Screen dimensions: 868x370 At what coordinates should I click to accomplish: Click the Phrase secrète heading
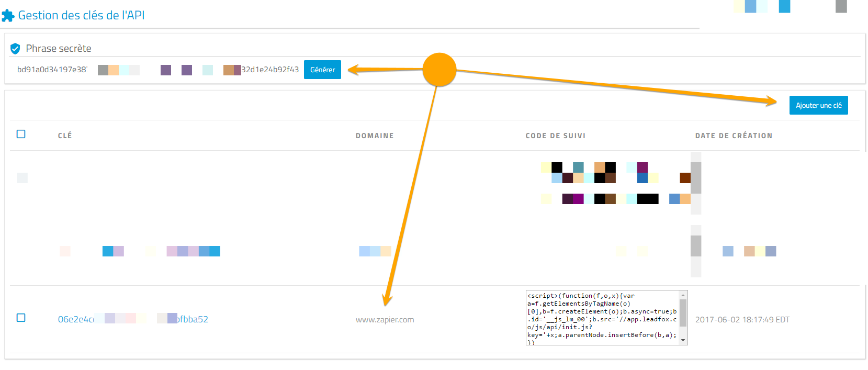coord(59,48)
